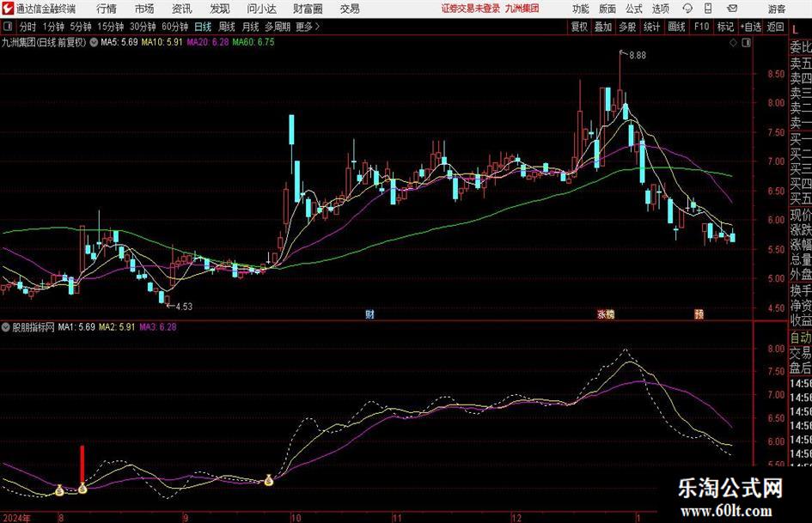
Task: Click the 财 marker on chart bottom
Action: click(369, 314)
